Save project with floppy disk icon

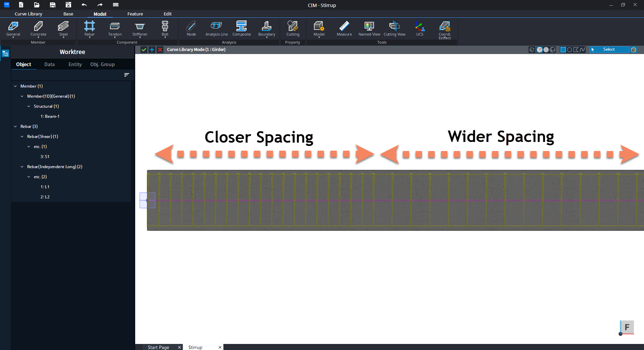(x=53, y=5)
